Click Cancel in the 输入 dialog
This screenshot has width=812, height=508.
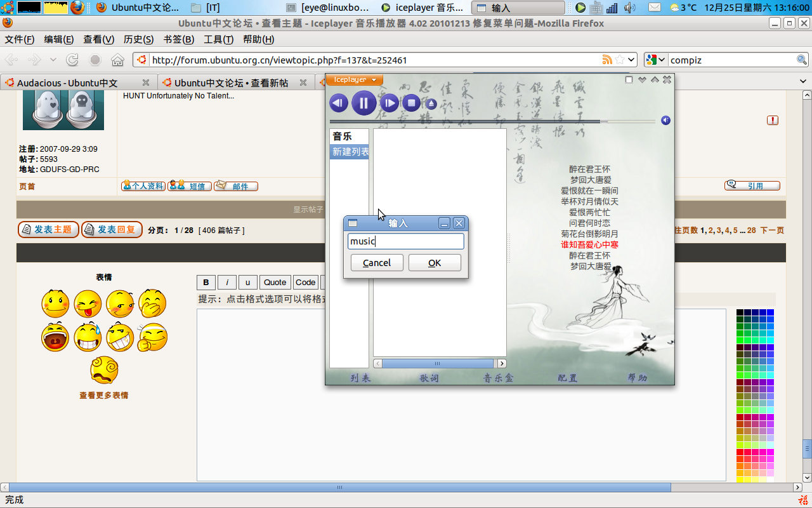(377, 263)
